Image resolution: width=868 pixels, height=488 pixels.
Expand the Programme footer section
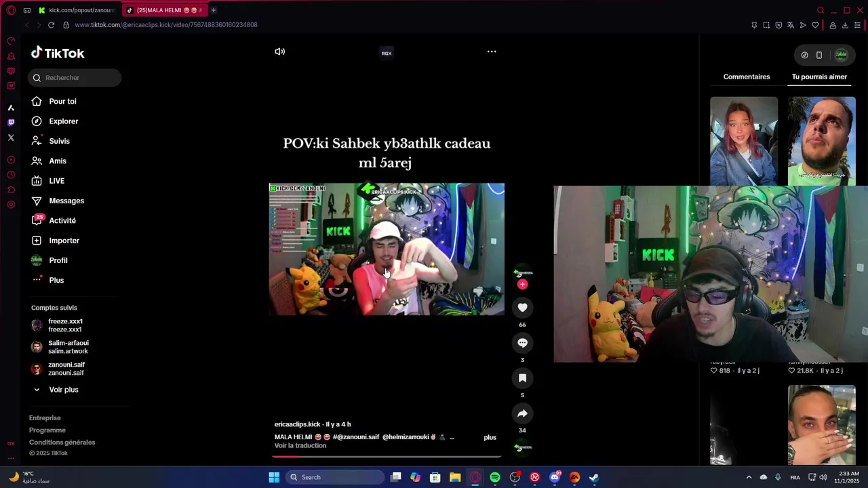(x=47, y=430)
